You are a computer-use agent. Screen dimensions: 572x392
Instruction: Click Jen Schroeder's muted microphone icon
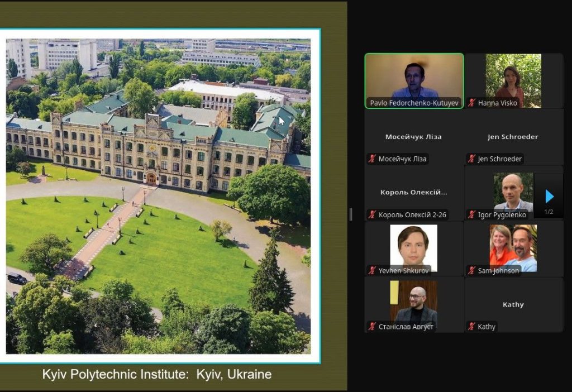click(471, 159)
